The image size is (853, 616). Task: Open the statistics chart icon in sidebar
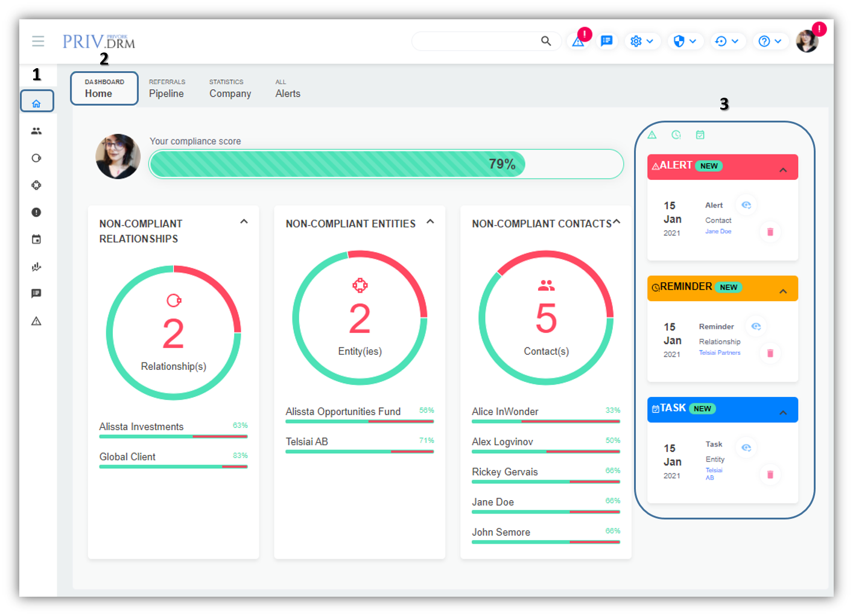tap(36, 267)
